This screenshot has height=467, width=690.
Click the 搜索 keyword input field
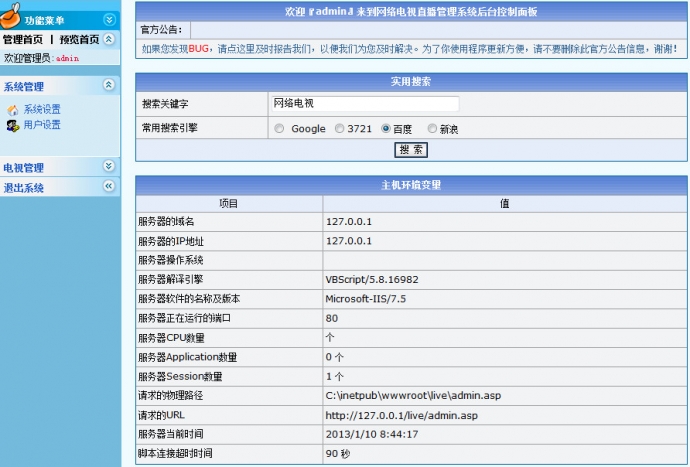pos(365,104)
